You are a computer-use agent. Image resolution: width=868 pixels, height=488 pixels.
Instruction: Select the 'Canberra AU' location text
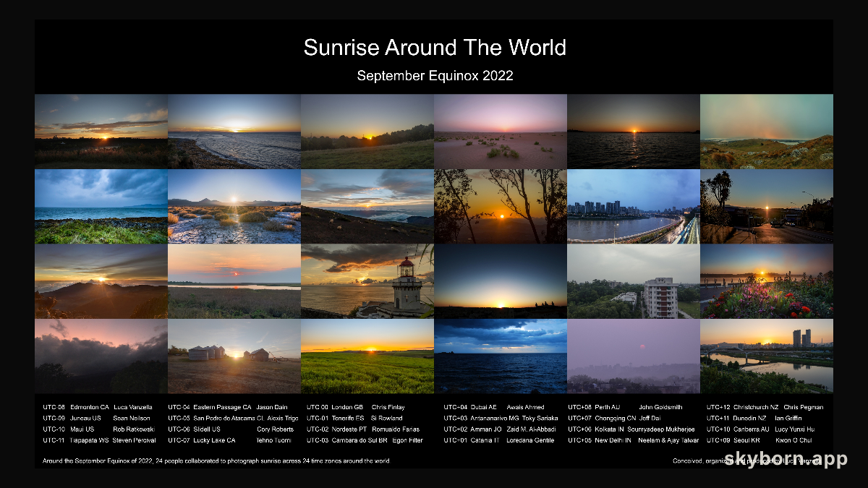click(x=751, y=429)
